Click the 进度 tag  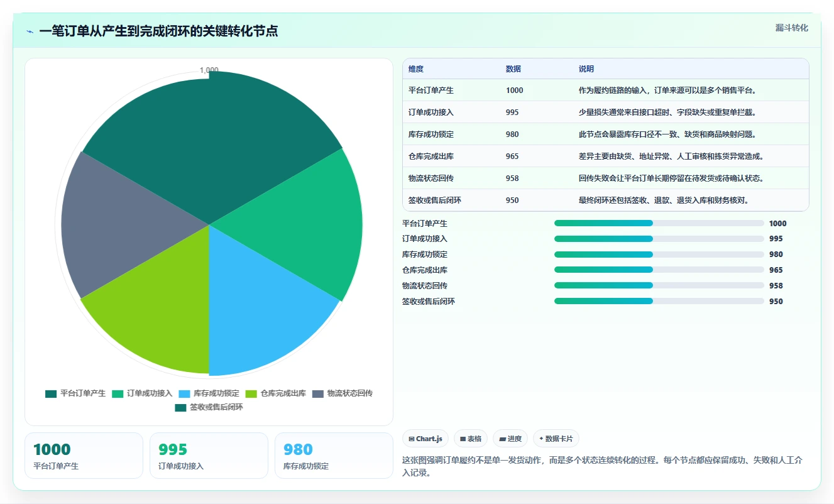pos(510,439)
